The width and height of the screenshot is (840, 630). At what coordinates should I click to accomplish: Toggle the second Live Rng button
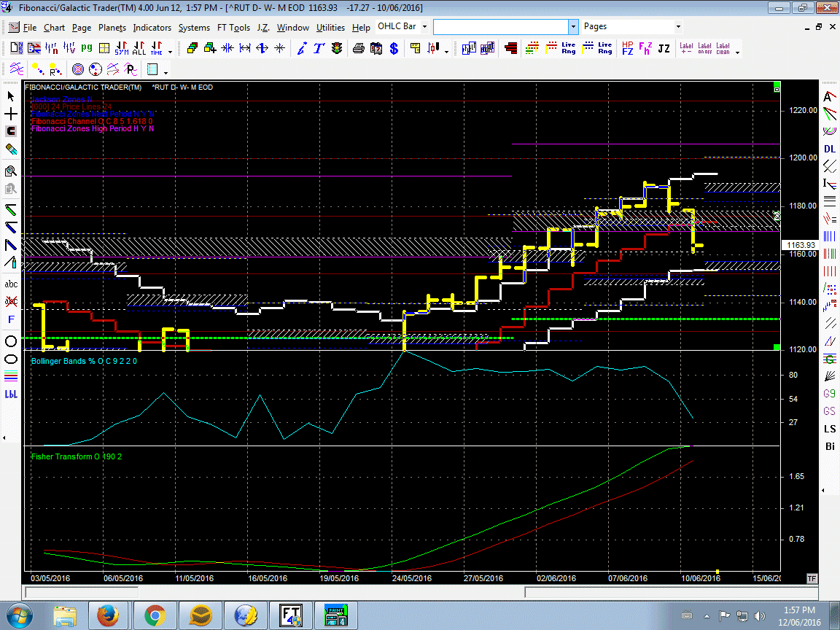[x=604, y=48]
